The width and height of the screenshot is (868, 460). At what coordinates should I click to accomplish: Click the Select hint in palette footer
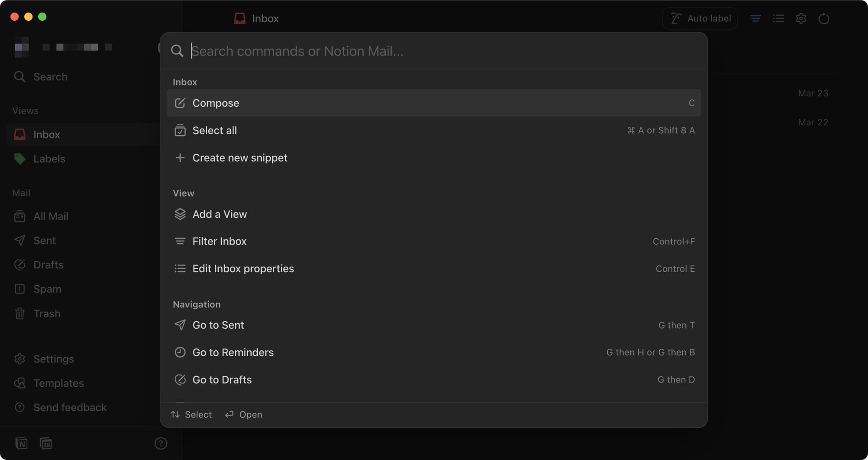191,414
